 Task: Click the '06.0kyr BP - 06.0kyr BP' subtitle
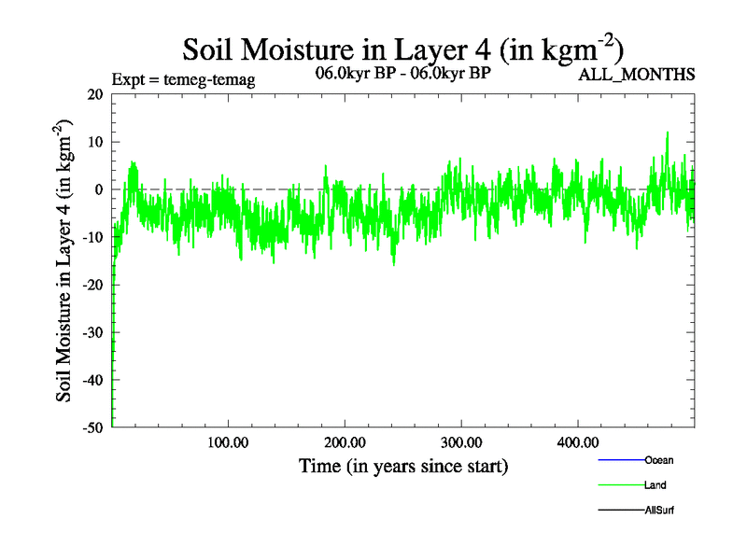point(403,73)
